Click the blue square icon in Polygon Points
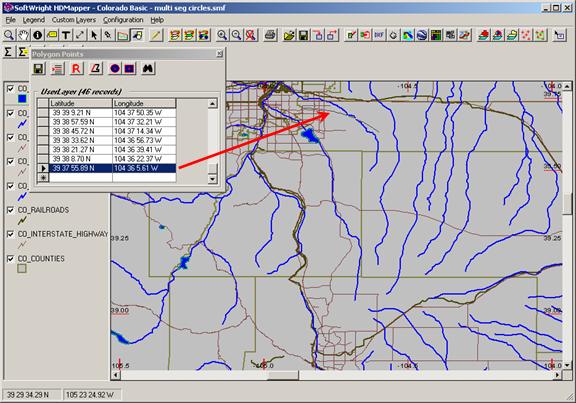 pos(129,69)
